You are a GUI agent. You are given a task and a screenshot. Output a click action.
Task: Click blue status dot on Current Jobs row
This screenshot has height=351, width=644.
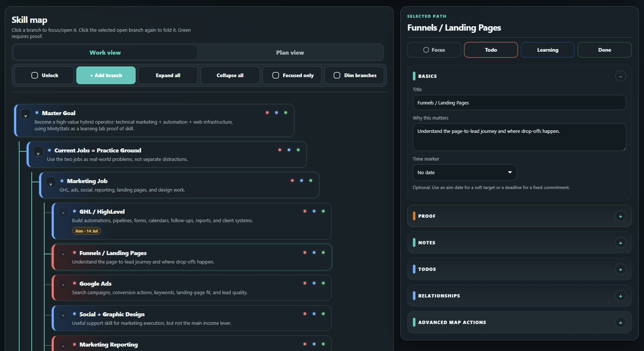coord(289,150)
